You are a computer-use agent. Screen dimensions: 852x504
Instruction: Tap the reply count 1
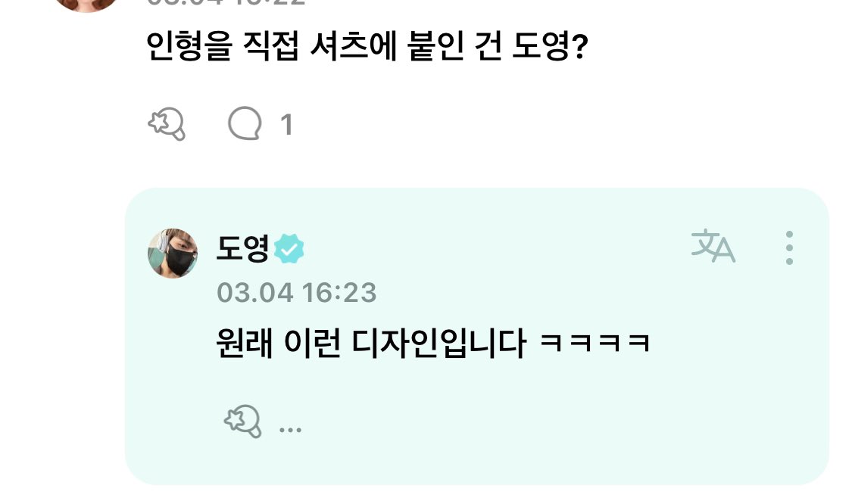287,124
